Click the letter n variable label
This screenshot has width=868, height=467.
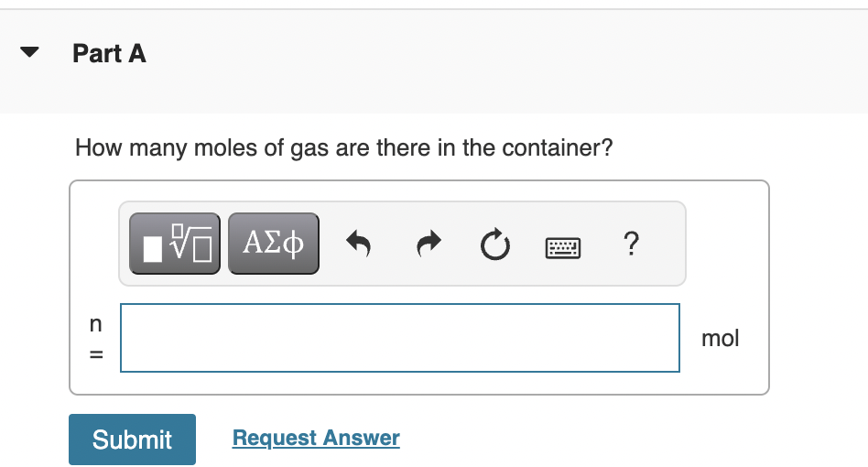pos(96,324)
